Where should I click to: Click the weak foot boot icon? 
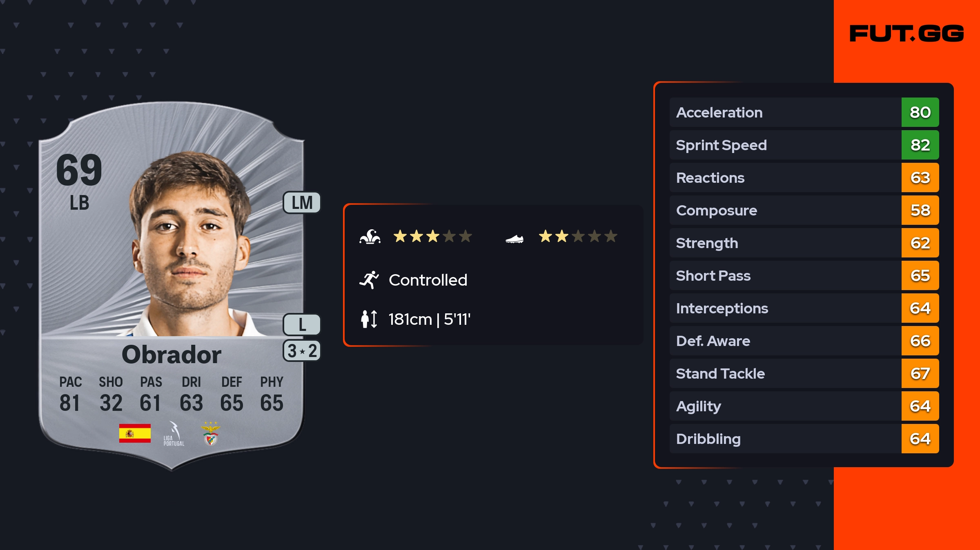(x=514, y=239)
